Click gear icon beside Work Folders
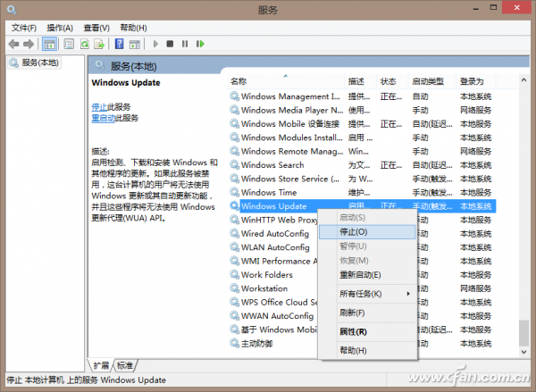This screenshot has width=536, height=392. tap(234, 274)
